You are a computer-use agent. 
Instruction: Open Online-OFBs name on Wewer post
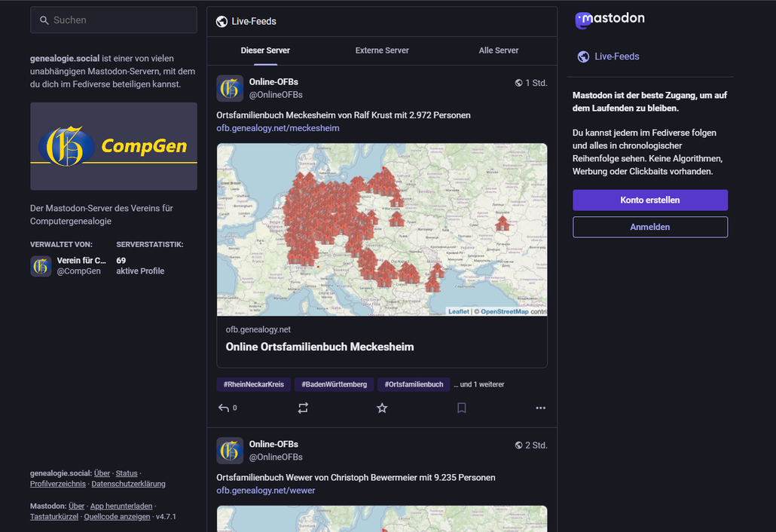coord(273,445)
